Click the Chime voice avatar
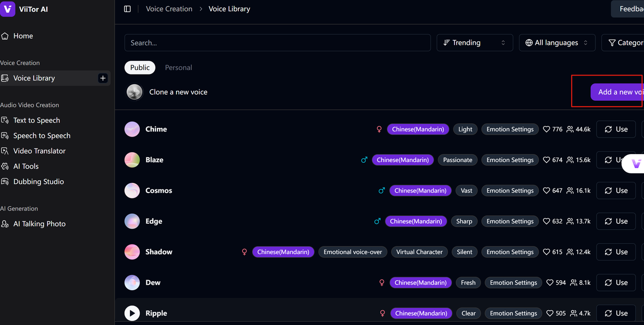Screen dimensions: 644x325 coord(132,129)
